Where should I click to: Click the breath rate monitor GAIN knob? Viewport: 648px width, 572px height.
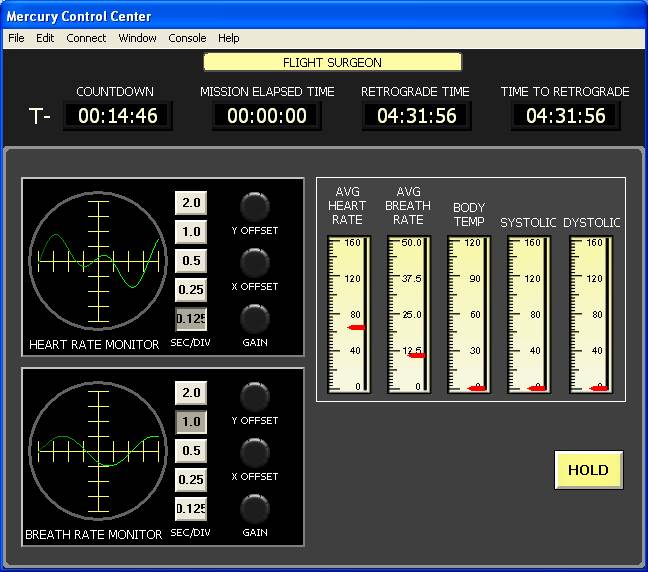(255, 508)
